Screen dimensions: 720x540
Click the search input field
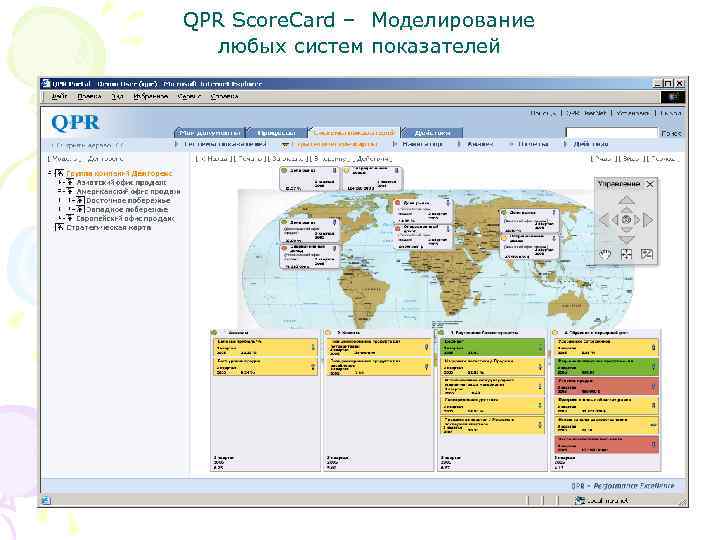point(612,133)
